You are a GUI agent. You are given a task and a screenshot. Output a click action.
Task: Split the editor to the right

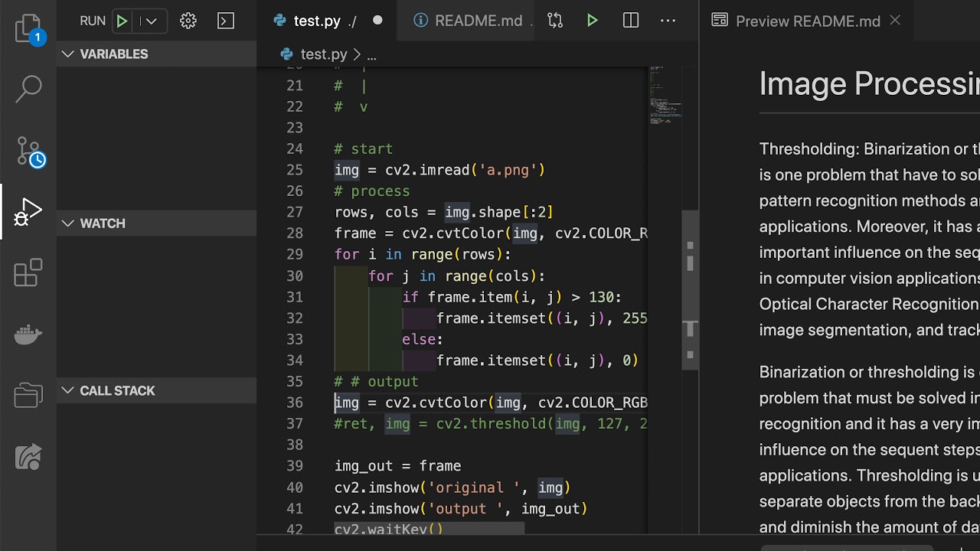631,21
